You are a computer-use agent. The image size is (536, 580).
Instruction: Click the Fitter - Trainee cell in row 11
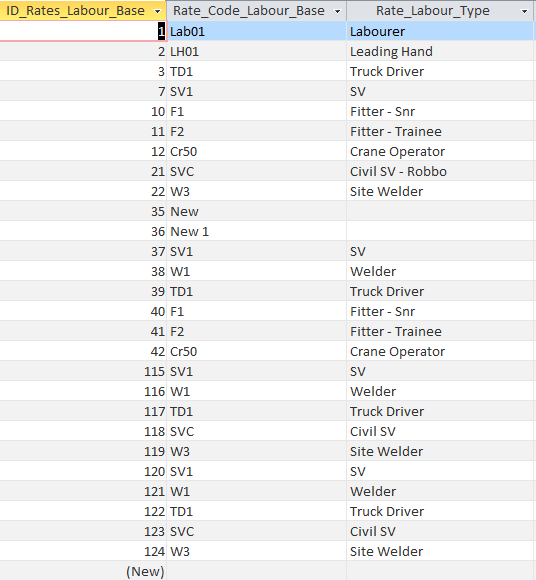tap(440, 131)
